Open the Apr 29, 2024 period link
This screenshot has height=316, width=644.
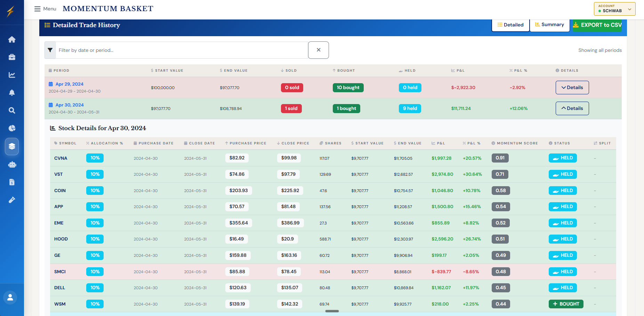pos(69,84)
